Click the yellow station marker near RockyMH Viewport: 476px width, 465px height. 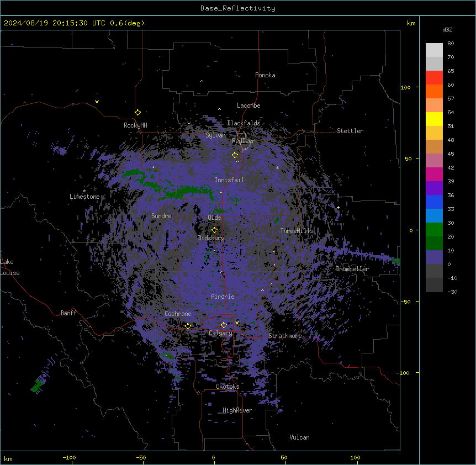(x=137, y=113)
